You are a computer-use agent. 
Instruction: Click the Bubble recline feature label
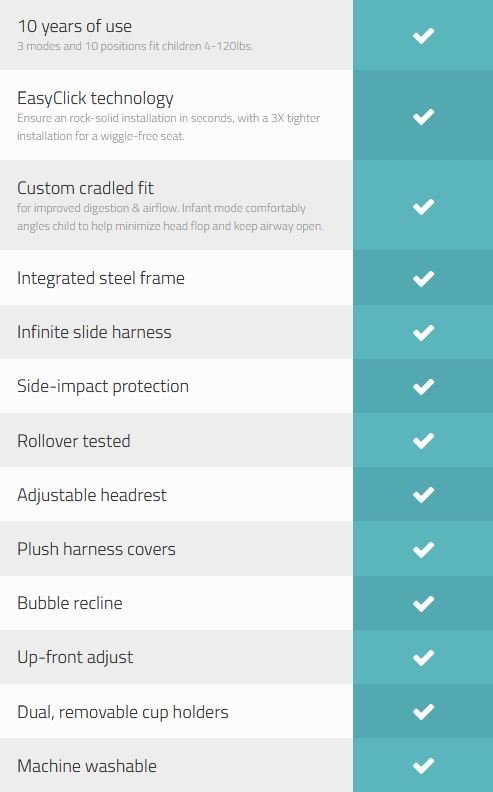(70, 603)
